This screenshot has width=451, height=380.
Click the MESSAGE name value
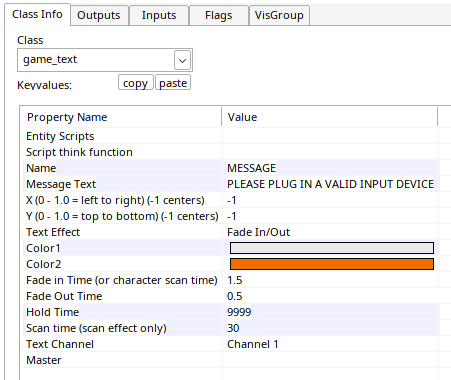251,168
